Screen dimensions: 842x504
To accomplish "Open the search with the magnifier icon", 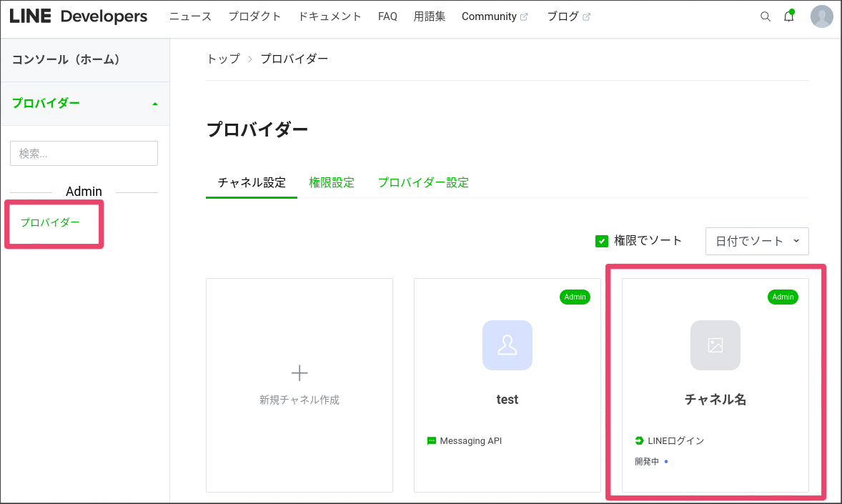I will tap(766, 16).
